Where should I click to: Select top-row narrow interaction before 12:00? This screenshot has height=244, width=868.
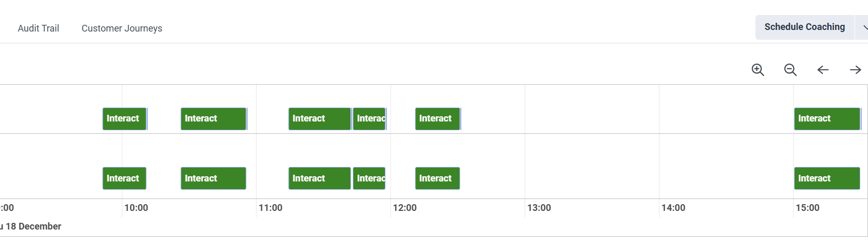point(369,119)
